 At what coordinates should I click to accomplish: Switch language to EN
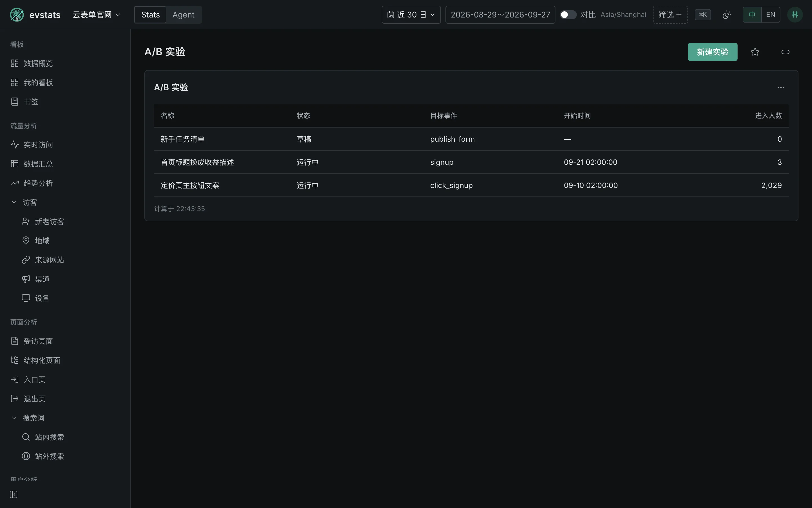pyautogui.click(x=771, y=15)
